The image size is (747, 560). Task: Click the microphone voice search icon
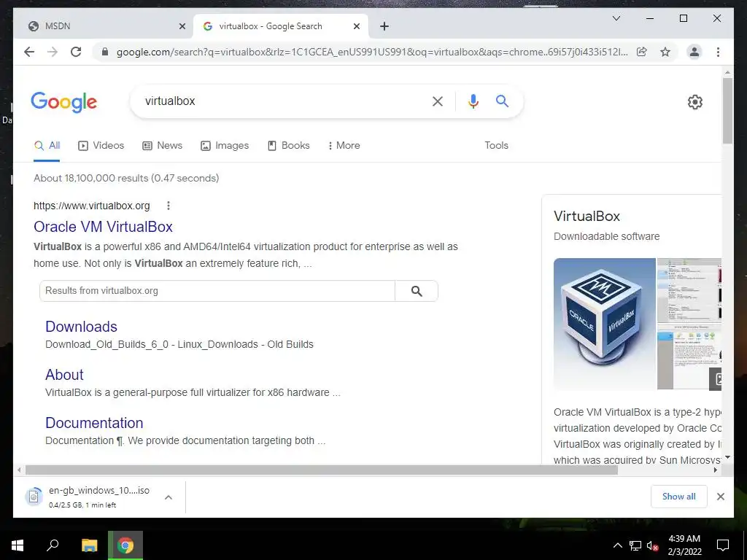[x=473, y=101]
